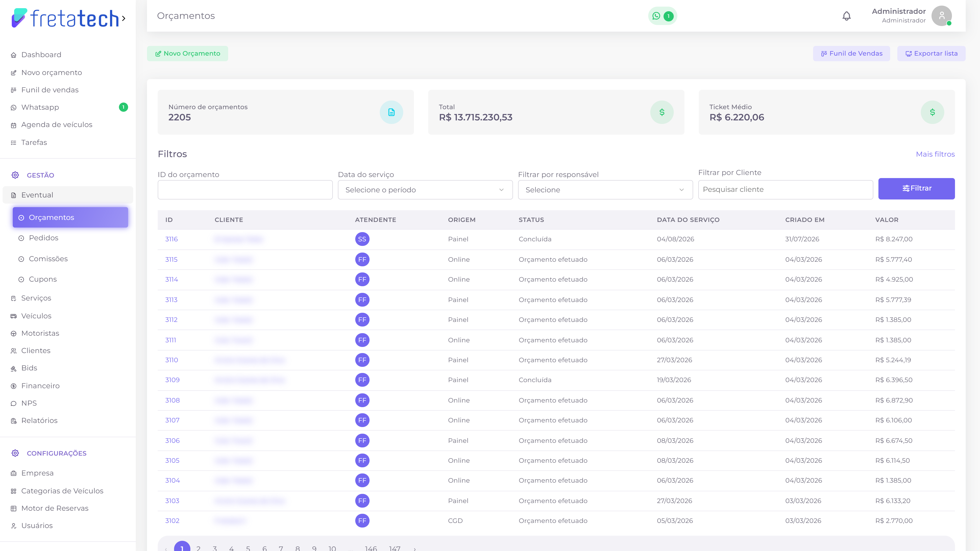Click CGD origin in row 3102
The width and height of the screenshot is (980, 551).
tap(455, 521)
